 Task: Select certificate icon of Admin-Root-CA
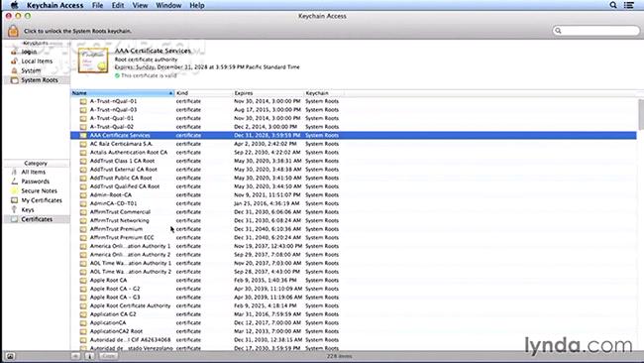[x=83, y=195]
